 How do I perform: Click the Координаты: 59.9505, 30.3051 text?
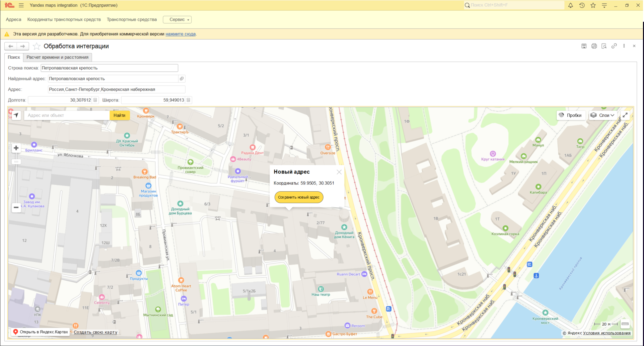pyautogui.click(x=304, y=183)
